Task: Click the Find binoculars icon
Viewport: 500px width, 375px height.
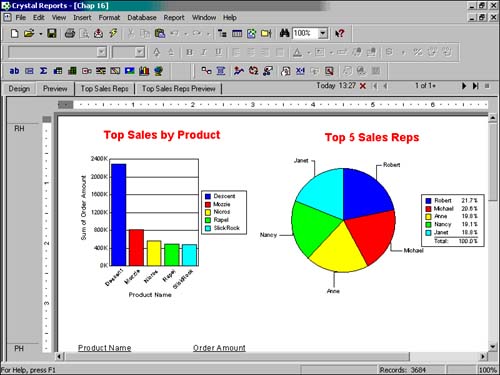Action: (x=284, y=33)
